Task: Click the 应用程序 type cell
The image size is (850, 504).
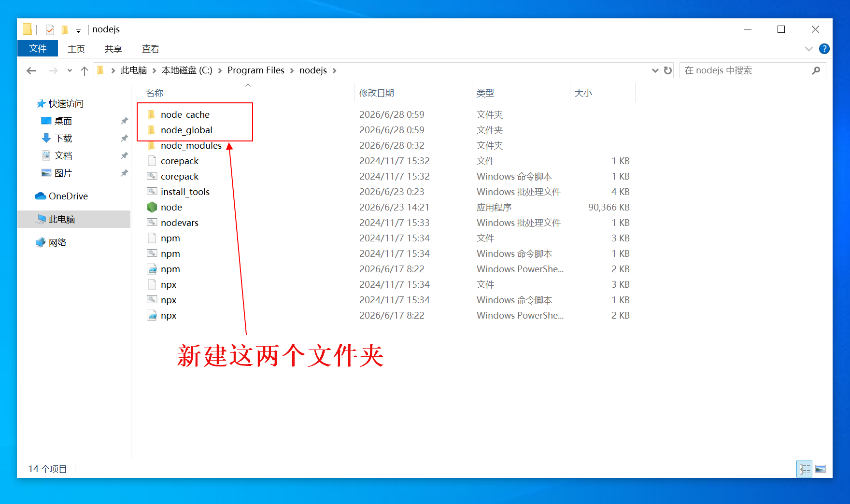Action: 494,207
